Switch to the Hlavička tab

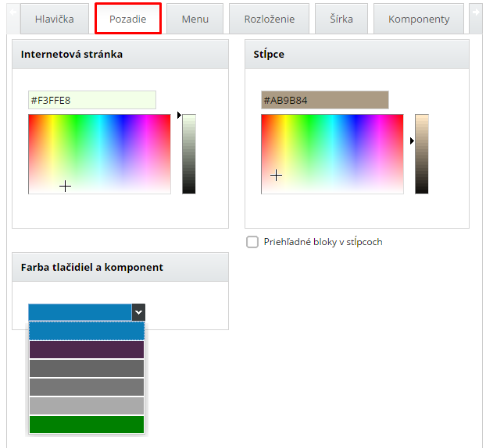(x=55, y=19)
